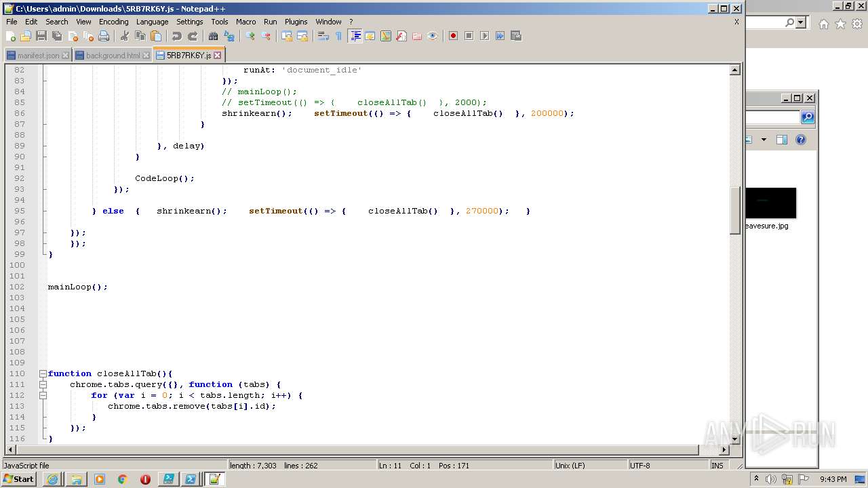This screenshot has height=488, width=868.
Task: Click the INS insert mode indicator
Action: pyautogui.click(x=717, y=466)
